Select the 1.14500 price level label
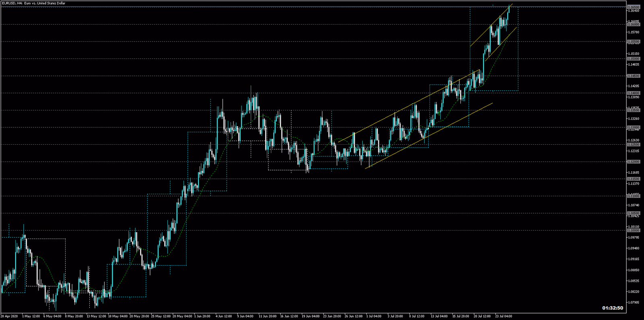Screen dimensions: 644x320 [x=634, y=76]
